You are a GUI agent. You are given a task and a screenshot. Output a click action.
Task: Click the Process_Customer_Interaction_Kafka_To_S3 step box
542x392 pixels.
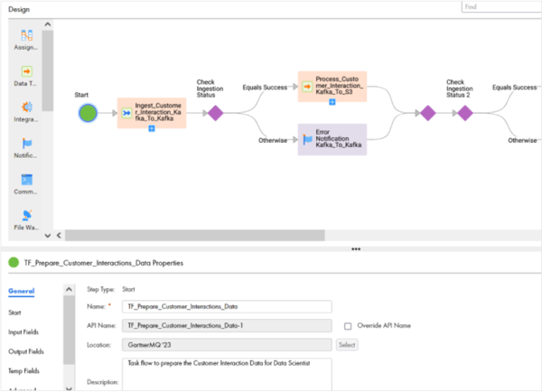(x=332, y=87)
